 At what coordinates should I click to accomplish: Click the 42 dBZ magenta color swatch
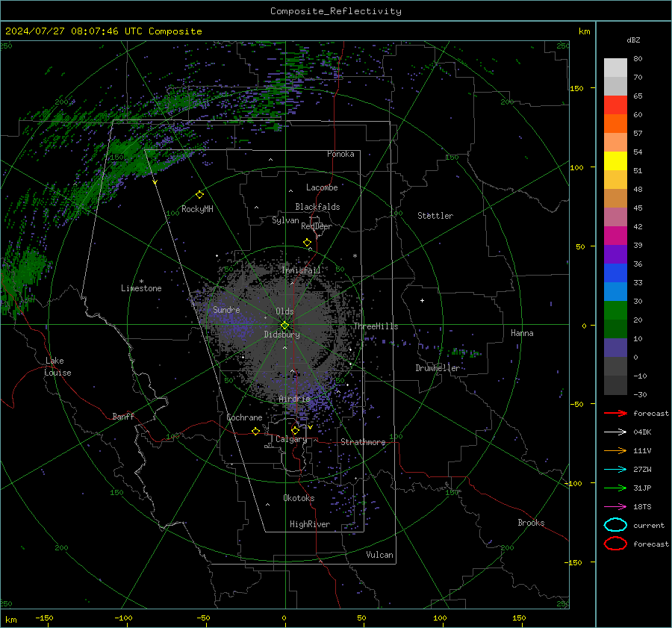615,235
